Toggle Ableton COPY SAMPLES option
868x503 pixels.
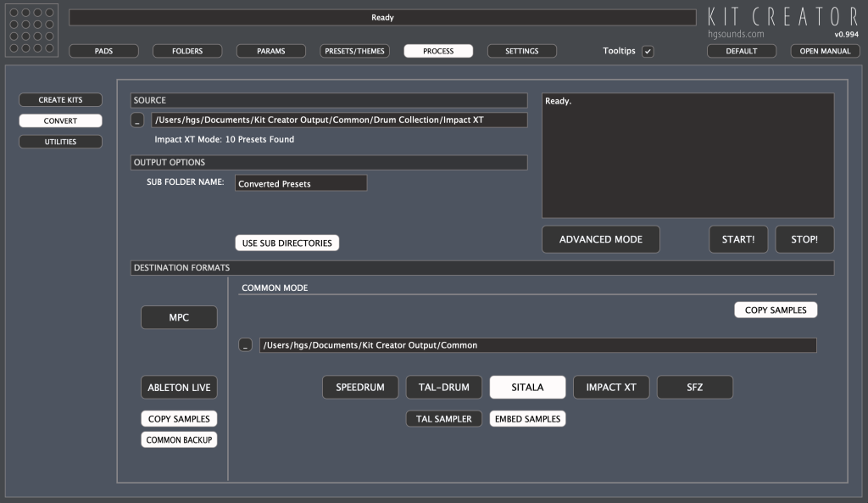pos(179,419)
